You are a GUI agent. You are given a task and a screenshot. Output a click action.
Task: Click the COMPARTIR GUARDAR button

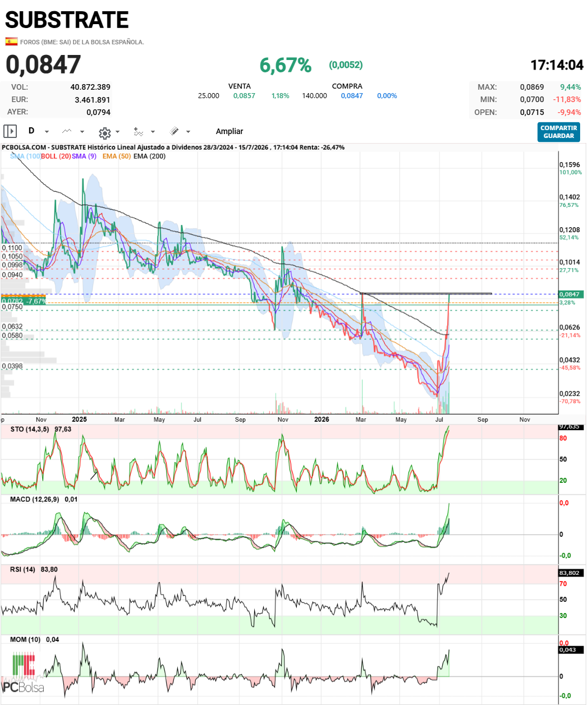click(x=558, y=132)
